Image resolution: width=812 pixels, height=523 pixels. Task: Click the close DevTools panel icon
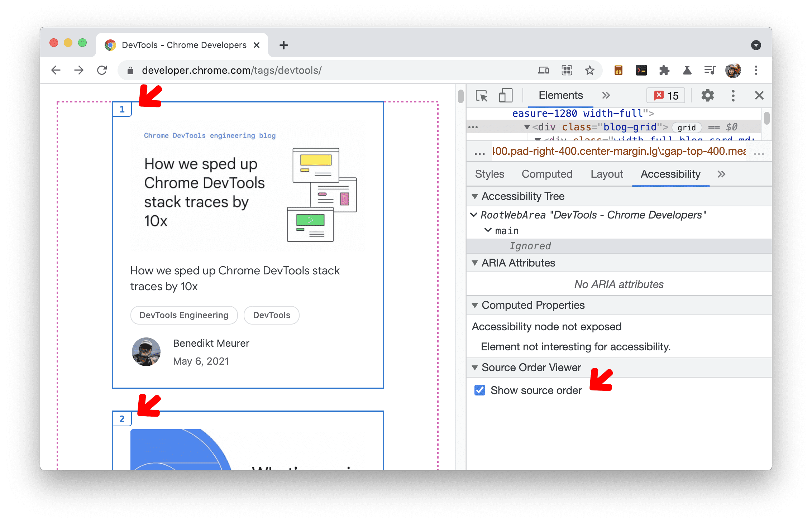pyautogui.click(x=759, y=96)
